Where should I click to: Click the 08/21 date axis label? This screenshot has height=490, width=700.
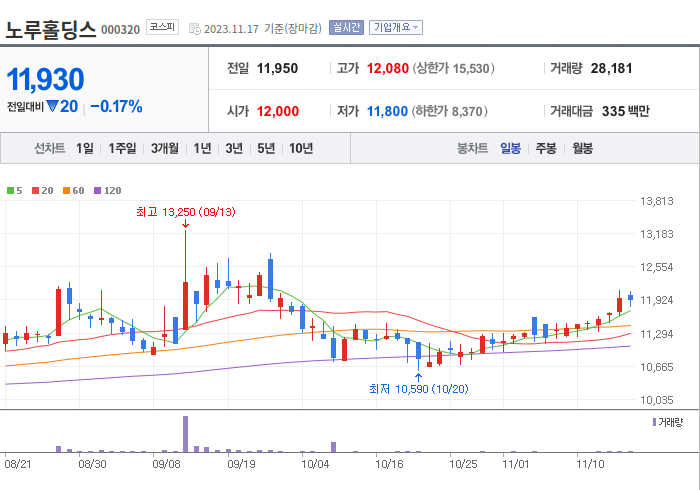[x=18, y=464]
